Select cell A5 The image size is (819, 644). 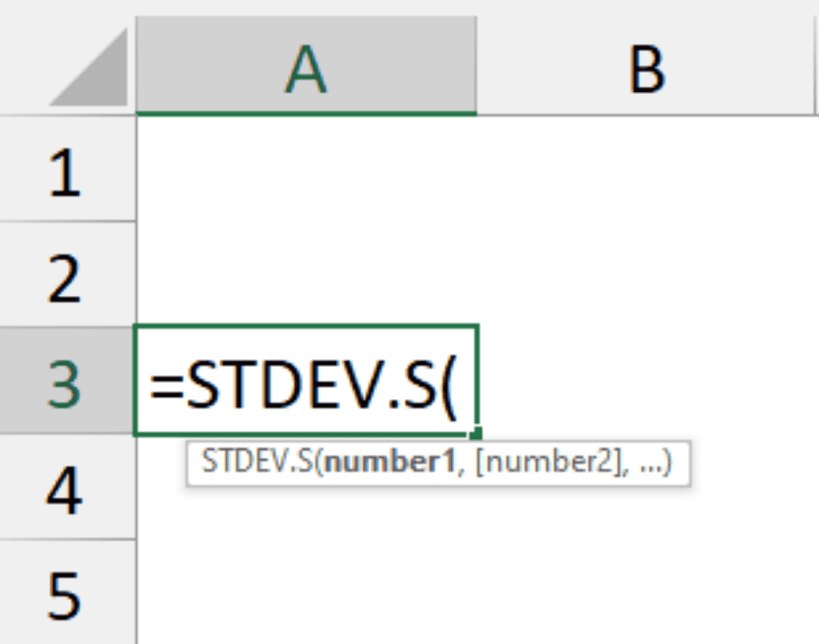click(306, 592)
